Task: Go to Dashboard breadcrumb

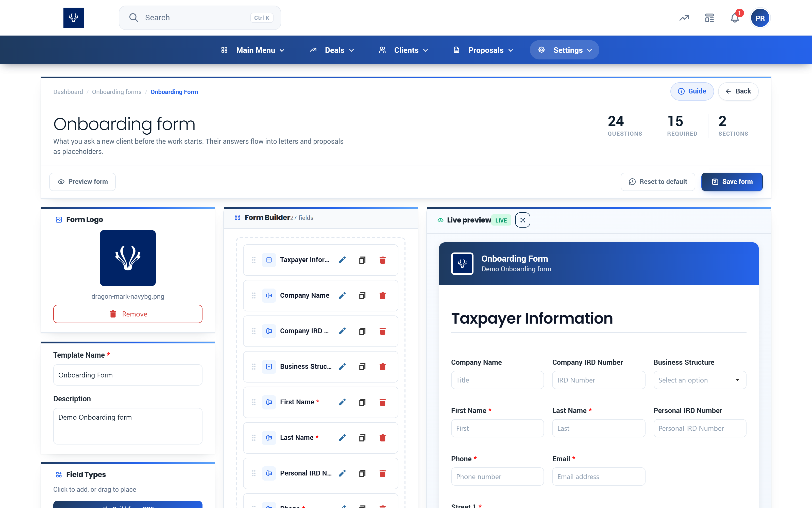Action: [x=68, y=92]
